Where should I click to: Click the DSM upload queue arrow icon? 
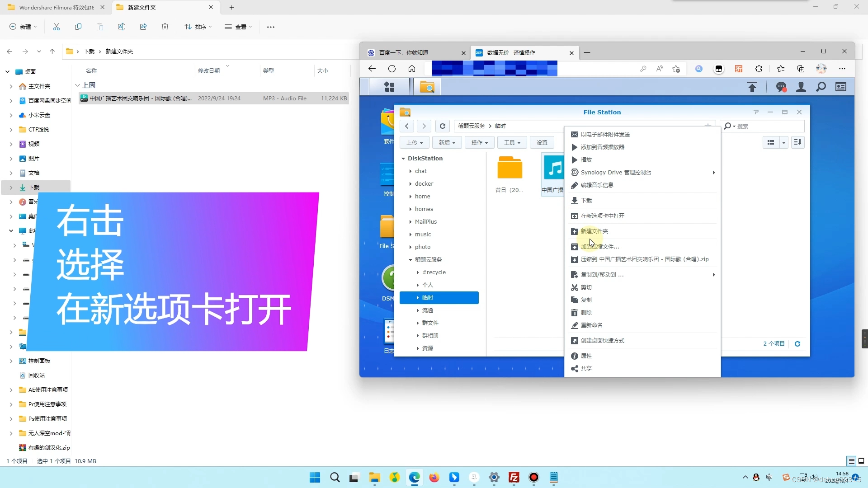click(x=752, y=87)
